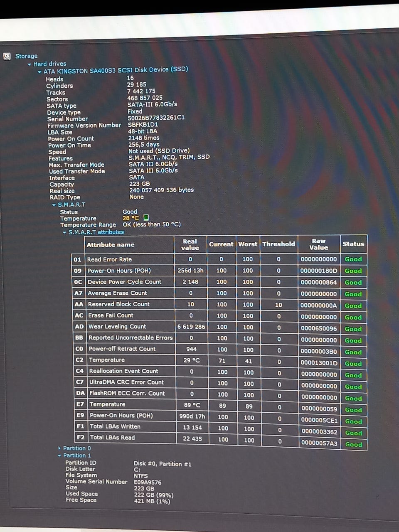Select the Reallocation Event Count attribute
The width and height of the screenshot is (399, 532).
(123, 371)
